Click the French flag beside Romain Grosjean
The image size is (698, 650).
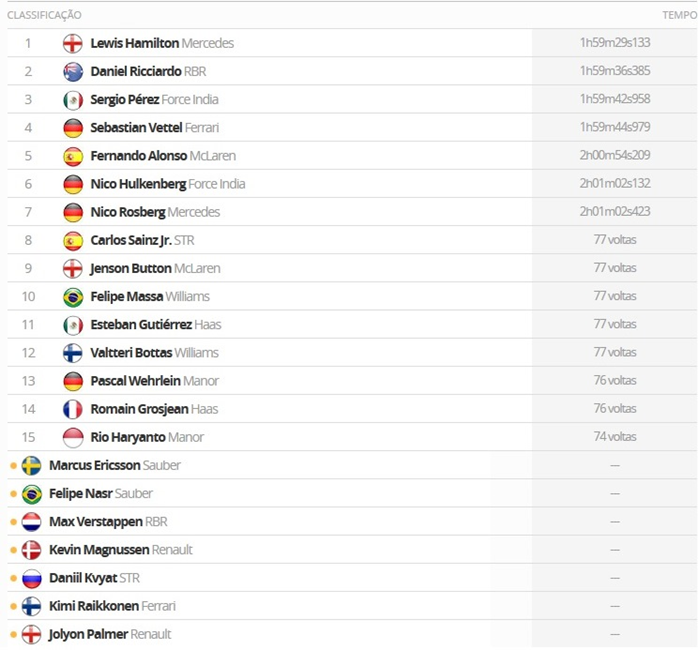point(73,409)
